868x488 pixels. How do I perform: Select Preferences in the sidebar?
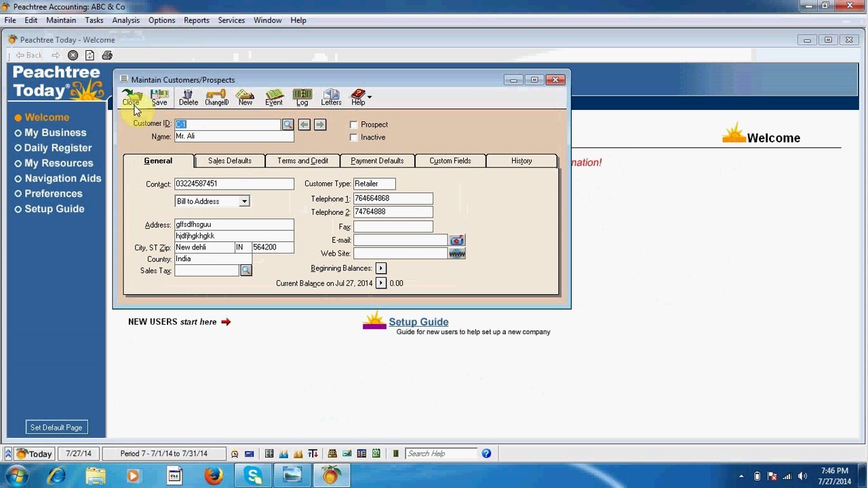point(48,194)
